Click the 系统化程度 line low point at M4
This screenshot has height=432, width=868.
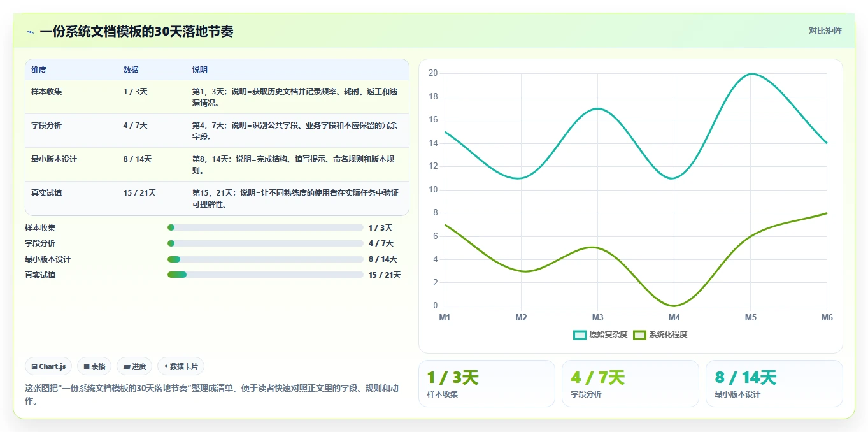pyautogui.click(x=674, y=306)
